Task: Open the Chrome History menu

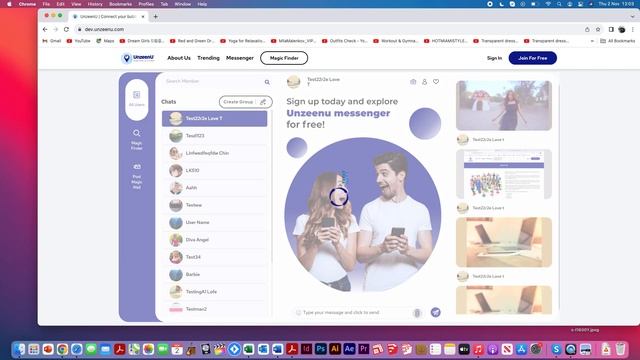Action: click(x=95, y=4)
